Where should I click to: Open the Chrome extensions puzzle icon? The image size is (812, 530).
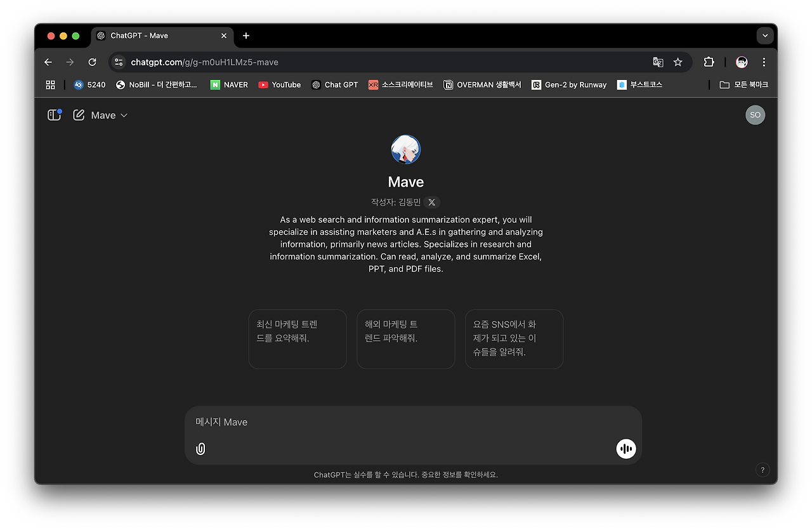[709, 62]
